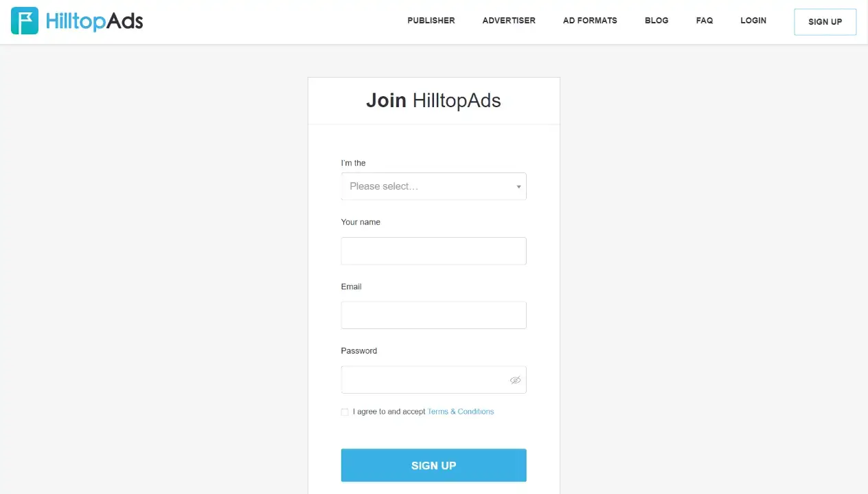Focus the Password input field
The image size is (868, 494).
point(422,380)
